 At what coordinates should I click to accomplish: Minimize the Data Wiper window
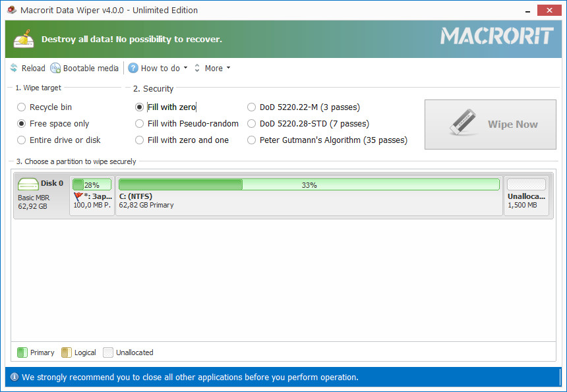[527, 11]
